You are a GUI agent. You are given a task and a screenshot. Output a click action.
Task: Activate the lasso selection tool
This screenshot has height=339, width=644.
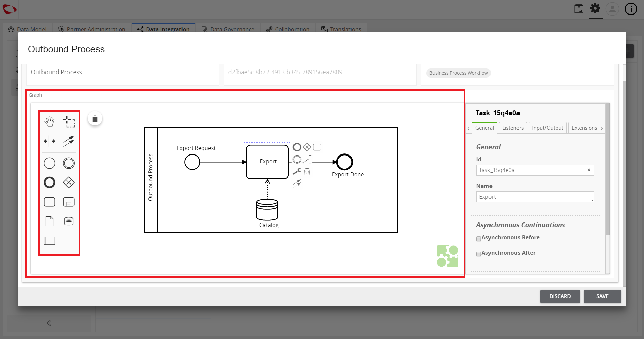pos(69,121)
